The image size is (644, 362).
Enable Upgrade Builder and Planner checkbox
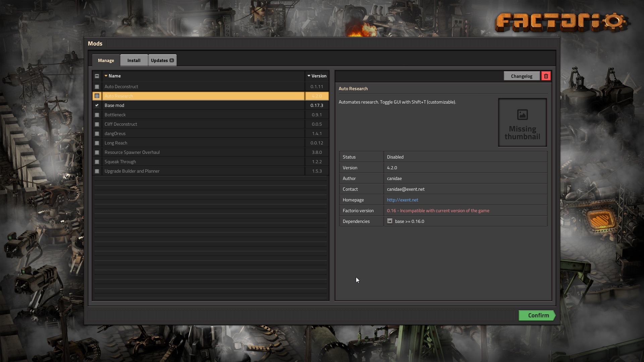pyautogui.click(x=97, y=171)
